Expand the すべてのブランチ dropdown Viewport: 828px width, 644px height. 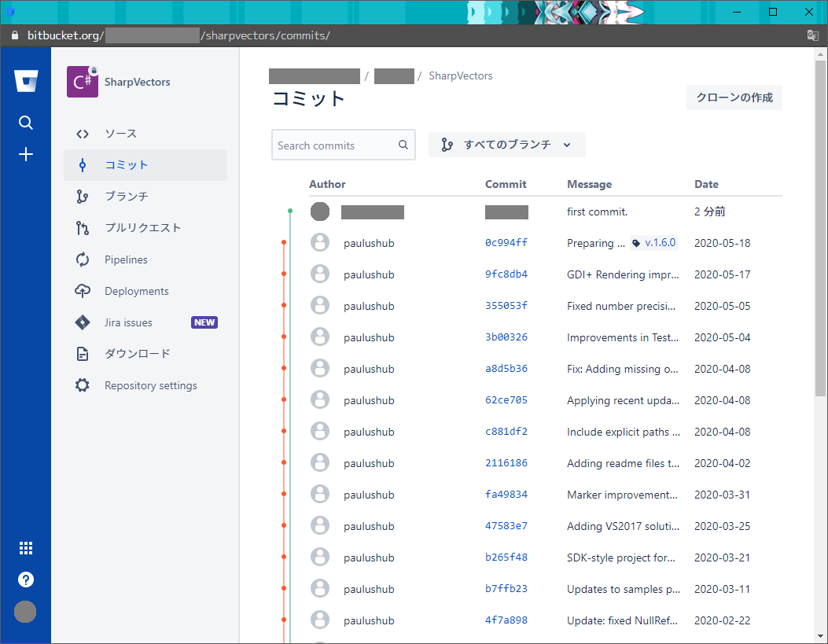(506, 145)
